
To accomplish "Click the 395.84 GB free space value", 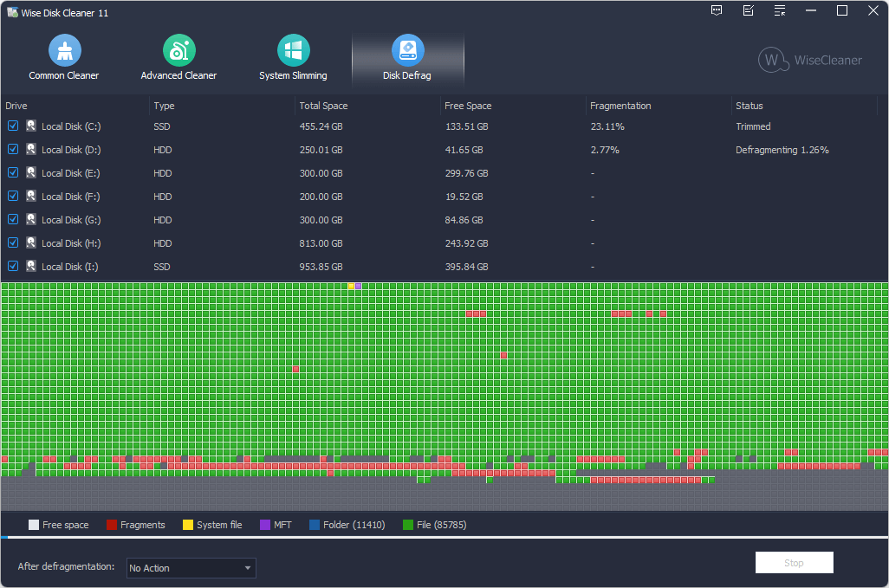I will pos(467,266).
